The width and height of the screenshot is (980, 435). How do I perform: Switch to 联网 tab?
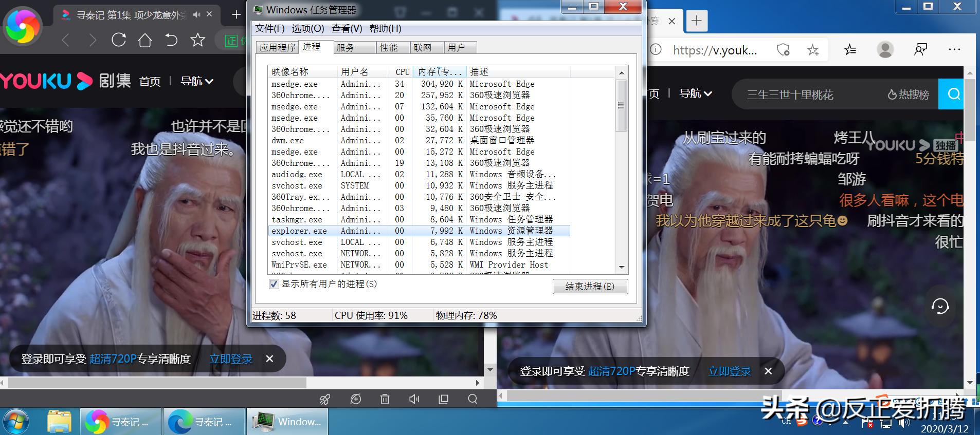(x=427, y=48)
